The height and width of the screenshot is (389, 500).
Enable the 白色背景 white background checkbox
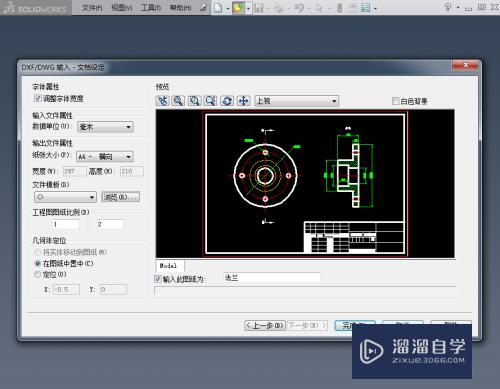[x=396, y=101]
